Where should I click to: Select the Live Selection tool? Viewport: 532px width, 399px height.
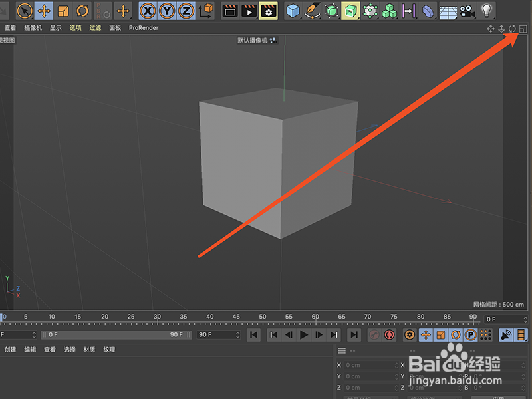click(x=25, y=11)
